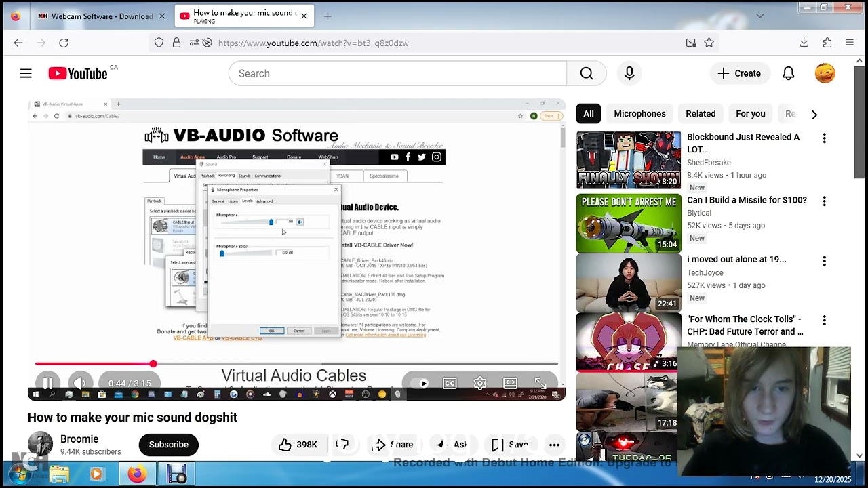Subscribe to Broomie
This screenshot has width=868, height=488.
point(168,445)
